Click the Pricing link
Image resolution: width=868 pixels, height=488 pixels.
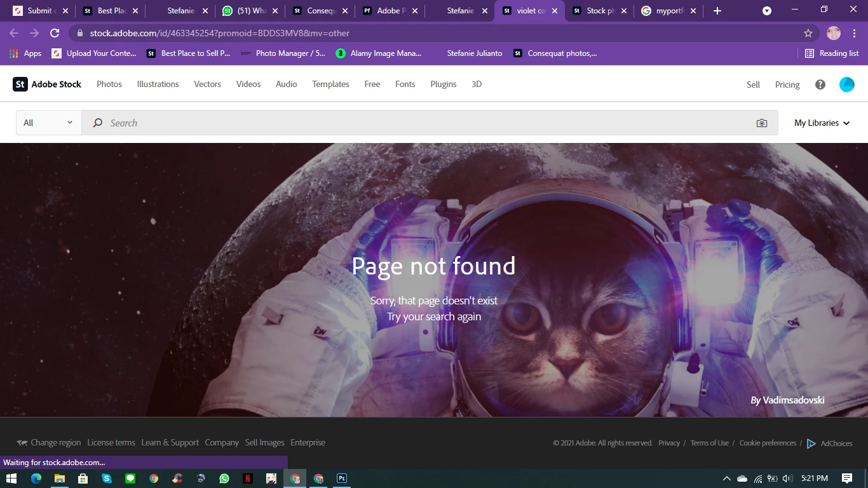click(787, 85)
